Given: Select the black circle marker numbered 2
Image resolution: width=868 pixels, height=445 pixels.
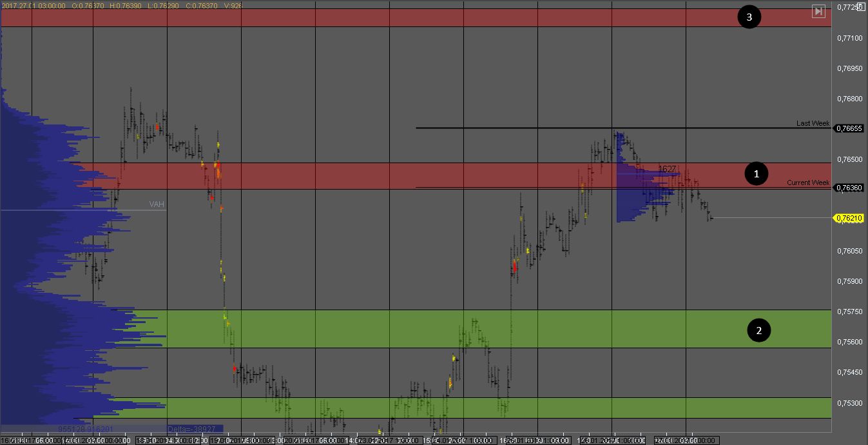Looking at the screenshot, I should 758,330.
